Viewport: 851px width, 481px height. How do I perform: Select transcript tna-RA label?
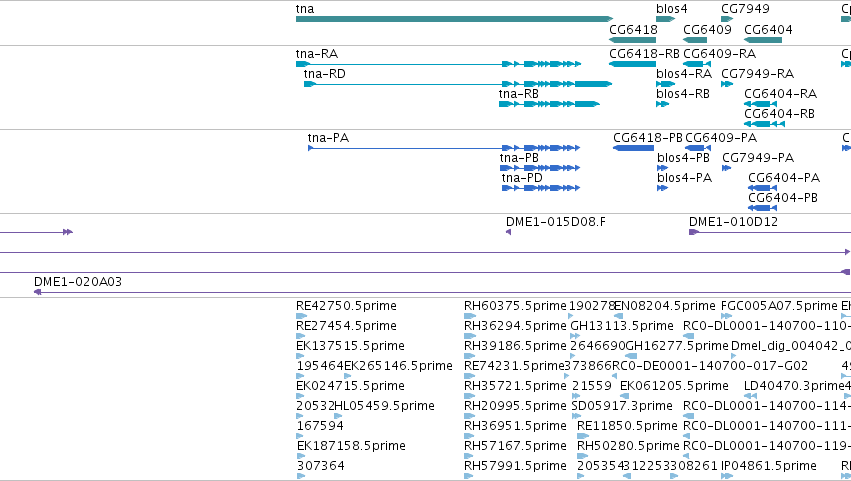pyautogui.click(x=317, y=54)
